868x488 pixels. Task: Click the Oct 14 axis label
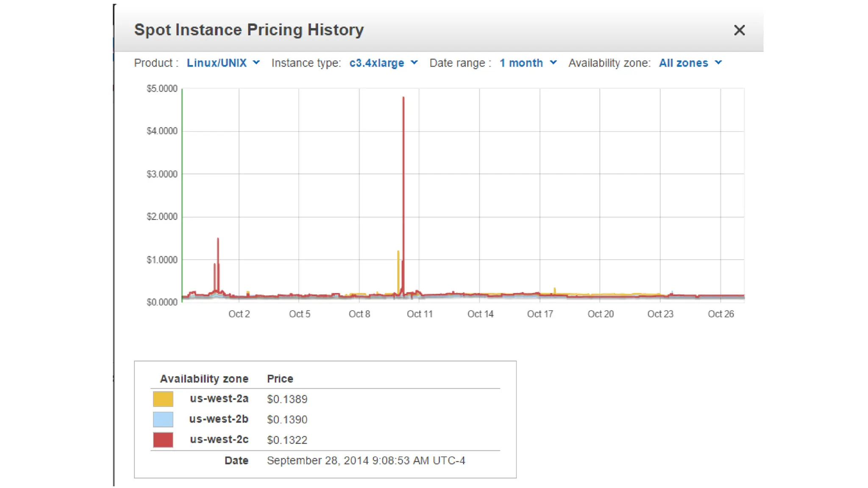coord(480,314)
